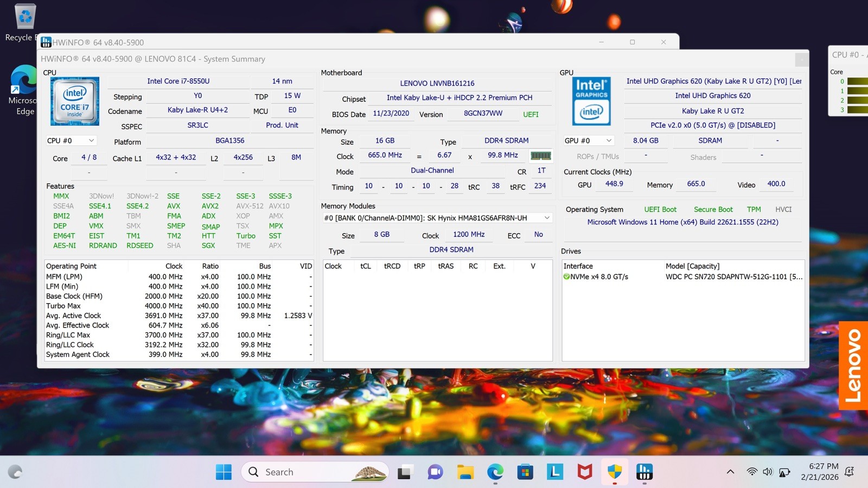
Task: Click the Intel Core i7 inside logo
Action: pyautogui.click(x=75, y=101)
